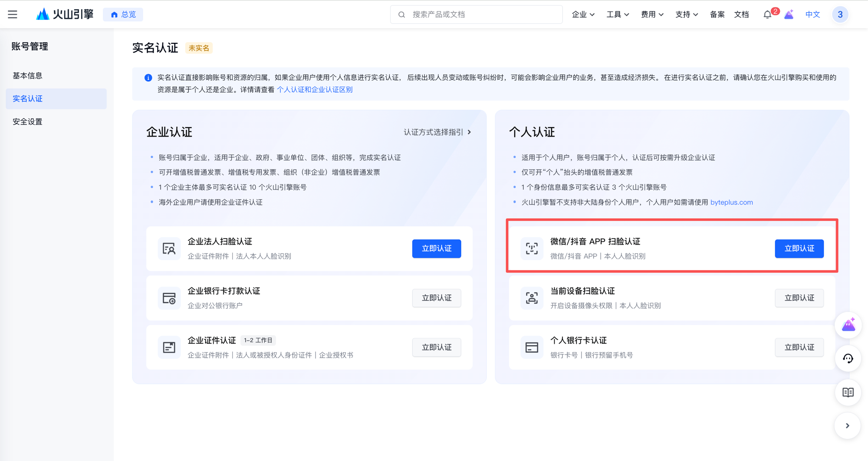The image size is (868, 461).
Task: Click the 企业法人扫脸认证 icon
Action: 169,248
